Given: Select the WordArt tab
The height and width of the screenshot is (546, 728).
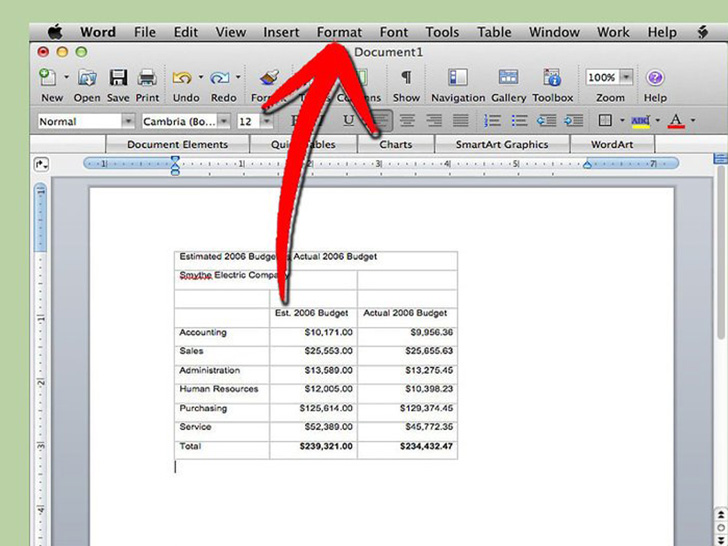Looking at the screenshot, I should (612, 144).
